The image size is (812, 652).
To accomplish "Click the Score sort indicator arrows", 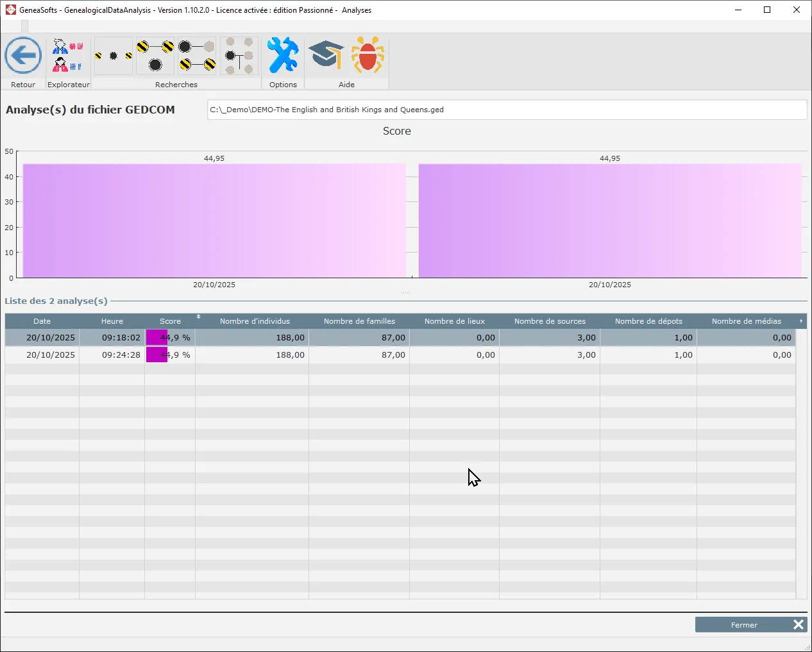I will click(198, 317).
